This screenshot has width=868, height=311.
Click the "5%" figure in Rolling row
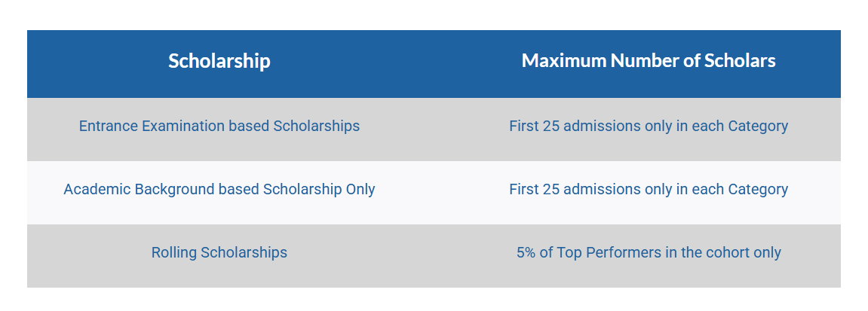(x=526, y=252)
